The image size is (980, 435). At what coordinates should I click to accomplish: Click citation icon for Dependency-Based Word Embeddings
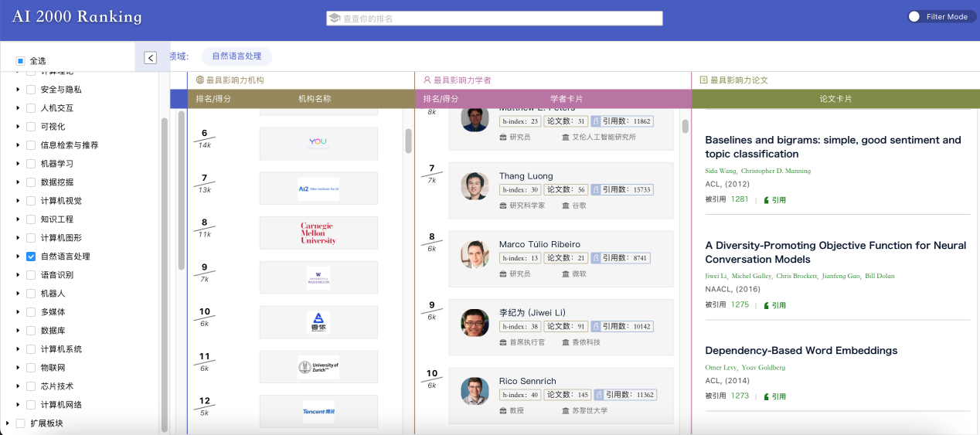(x=767, y=396)
